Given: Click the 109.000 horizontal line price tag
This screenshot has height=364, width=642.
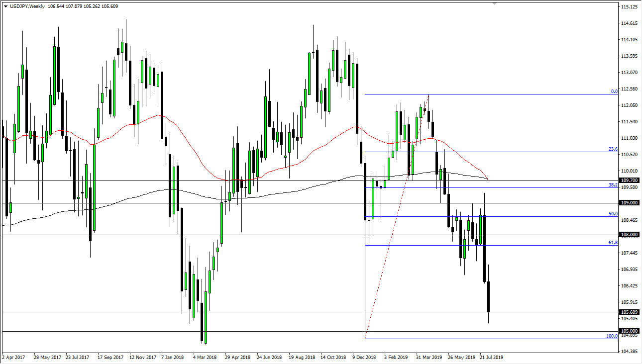Looking at the screenshot, I should click(x=630, y=203).
